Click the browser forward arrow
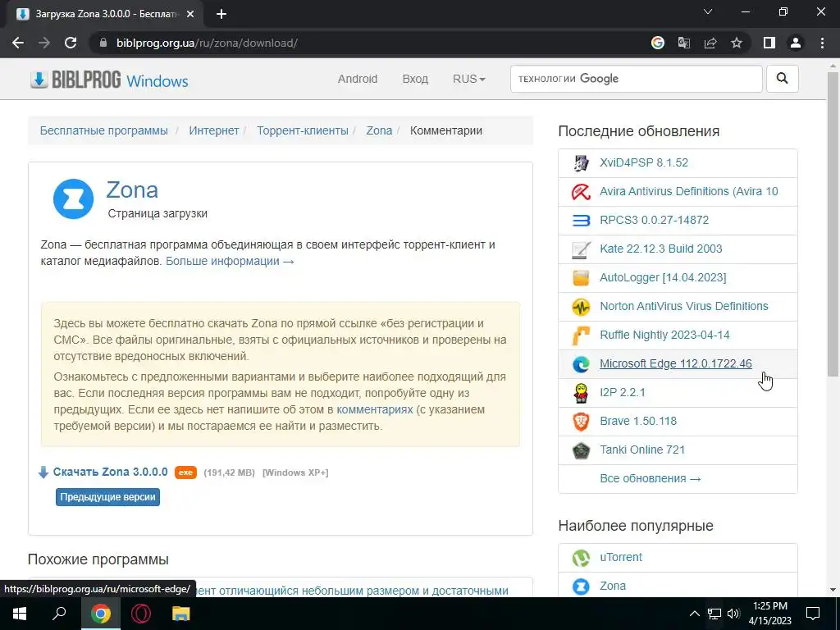The width and height of the screenshot is (840, 630). tap(44, 43)
